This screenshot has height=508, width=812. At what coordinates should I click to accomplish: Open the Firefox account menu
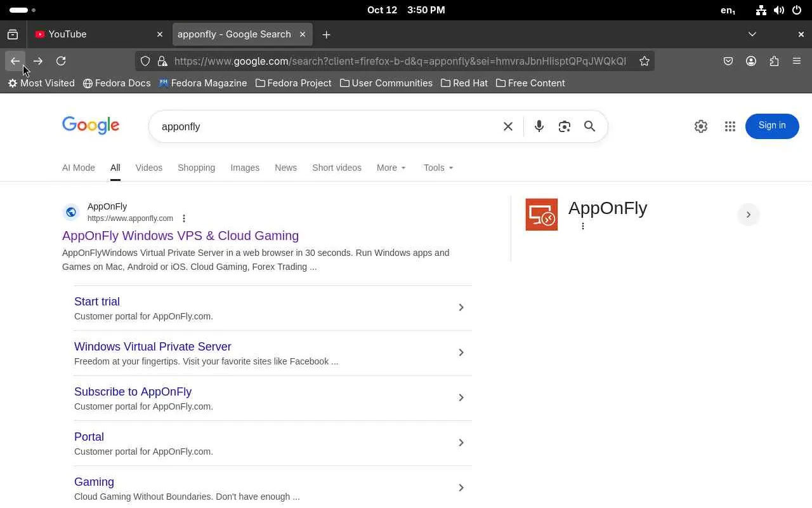[x=751, y=61]
